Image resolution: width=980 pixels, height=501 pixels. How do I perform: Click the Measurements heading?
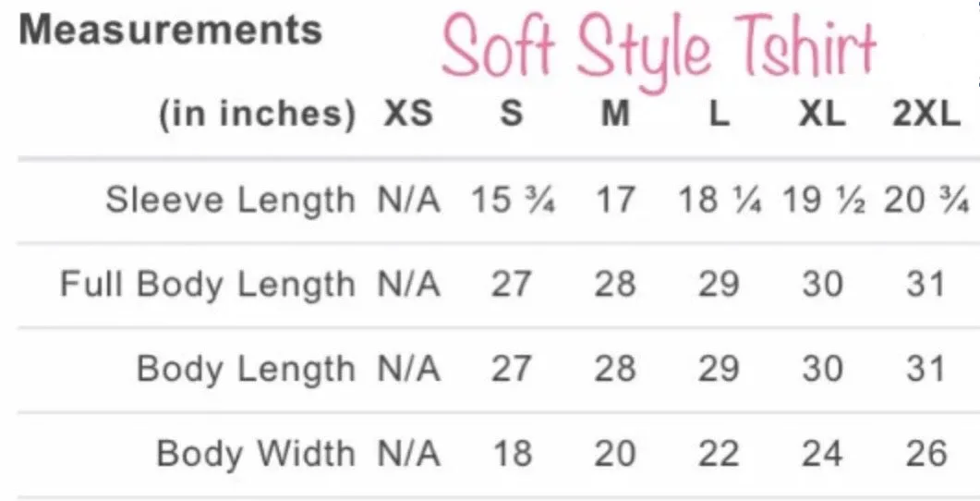pos(170,30)
